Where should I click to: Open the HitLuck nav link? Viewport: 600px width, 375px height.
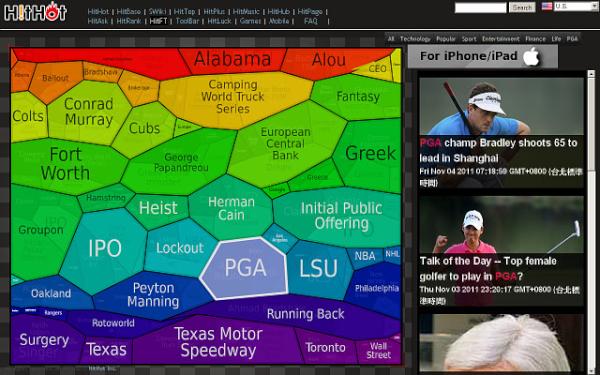pos(219,21)
